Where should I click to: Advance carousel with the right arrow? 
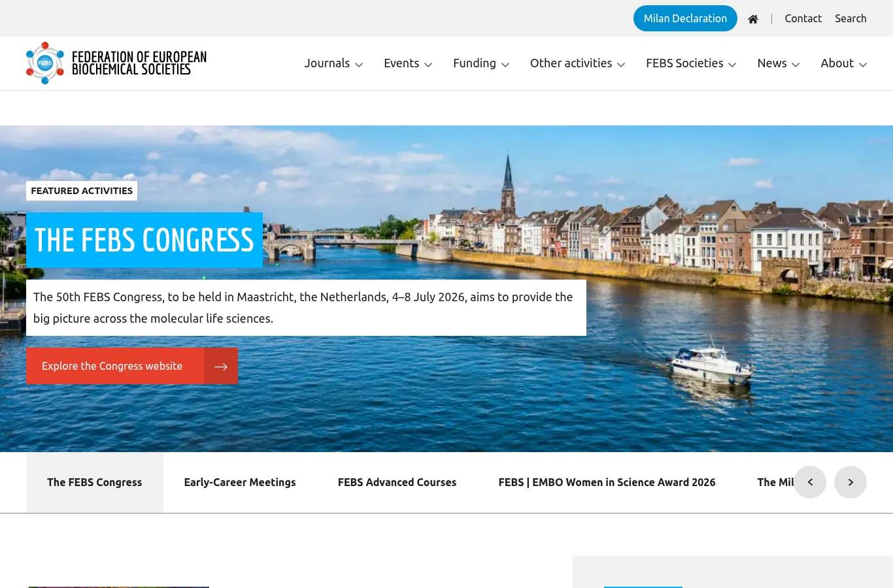[x=851, y=482]
